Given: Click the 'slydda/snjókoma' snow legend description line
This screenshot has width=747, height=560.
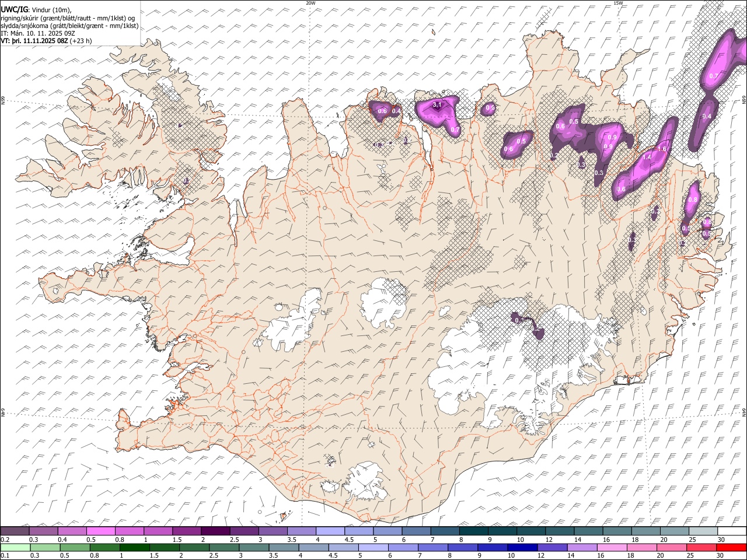Looking at the screenshot, I should click(x=69, y=26).
